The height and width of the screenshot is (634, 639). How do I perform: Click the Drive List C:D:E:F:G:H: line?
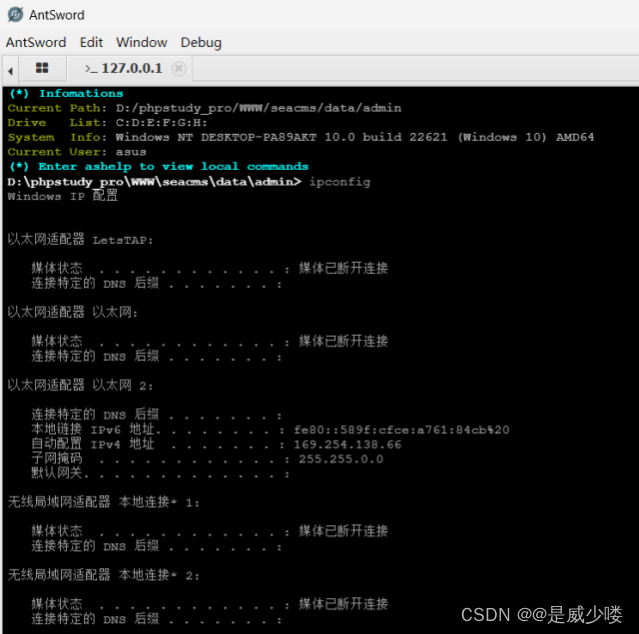107,123
